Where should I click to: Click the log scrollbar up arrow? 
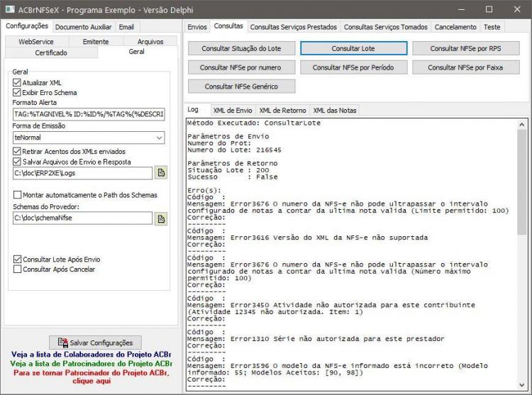tap(522, 124)
